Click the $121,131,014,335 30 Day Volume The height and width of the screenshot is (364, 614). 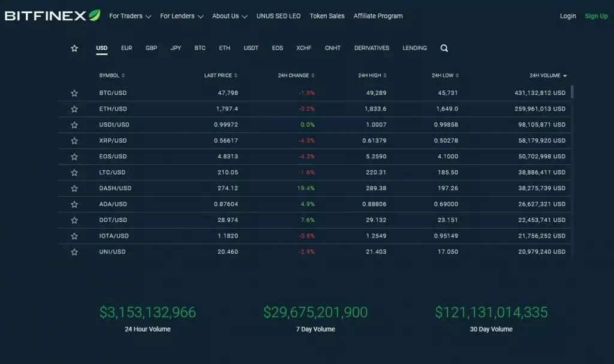(491, 312)
